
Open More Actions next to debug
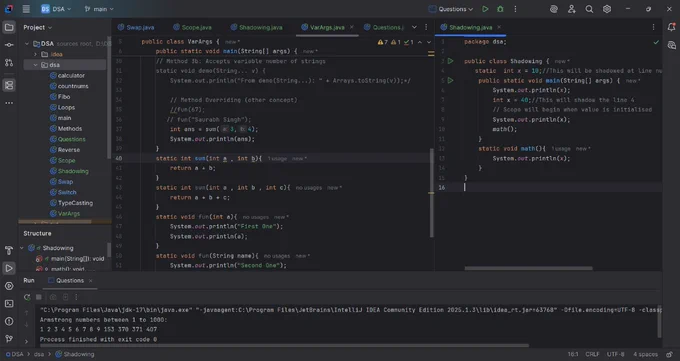point(515,9)
